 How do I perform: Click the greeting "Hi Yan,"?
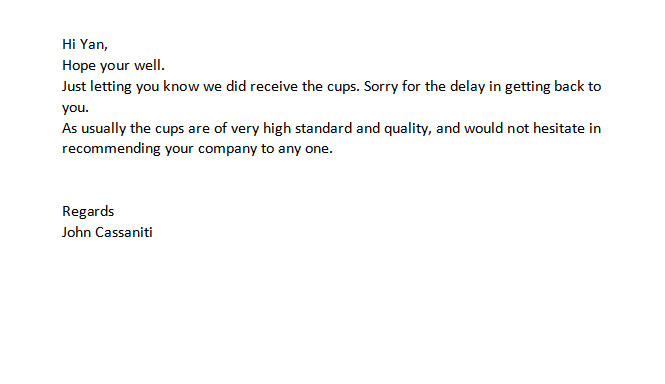(x=85, y=45)
